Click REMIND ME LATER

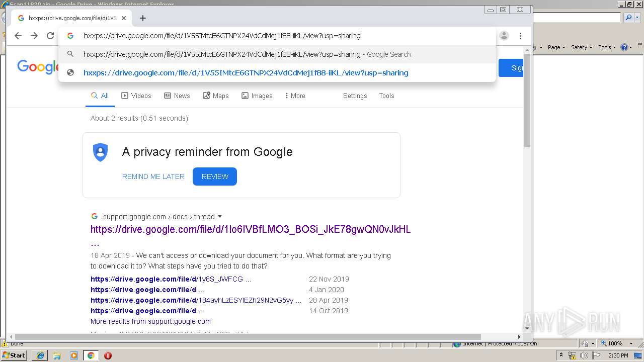point(153,176)
